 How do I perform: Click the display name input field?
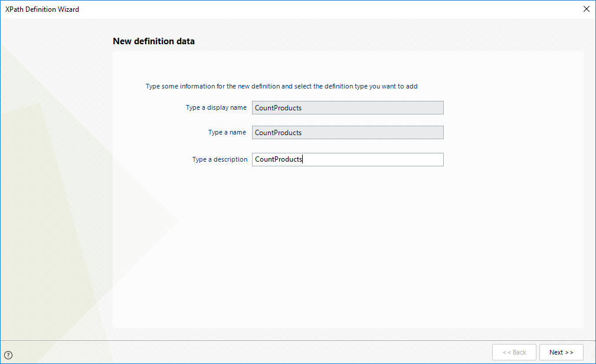tap(348, 107)
